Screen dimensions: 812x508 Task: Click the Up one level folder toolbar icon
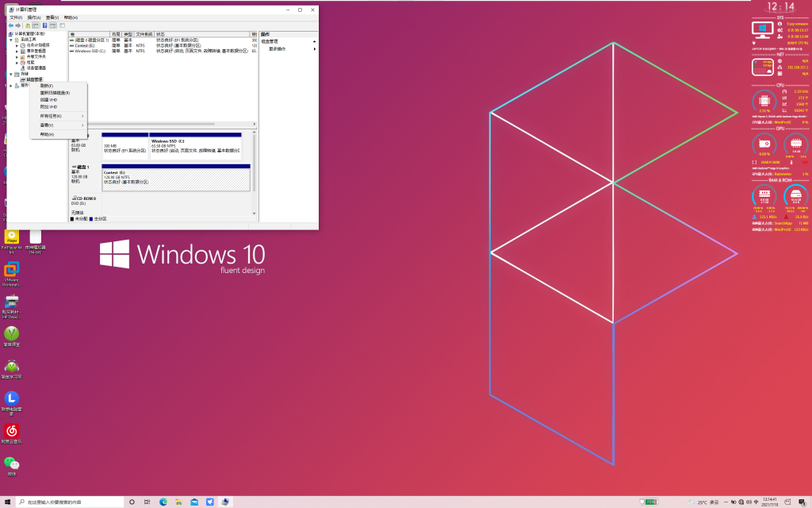tap(28, 25)
